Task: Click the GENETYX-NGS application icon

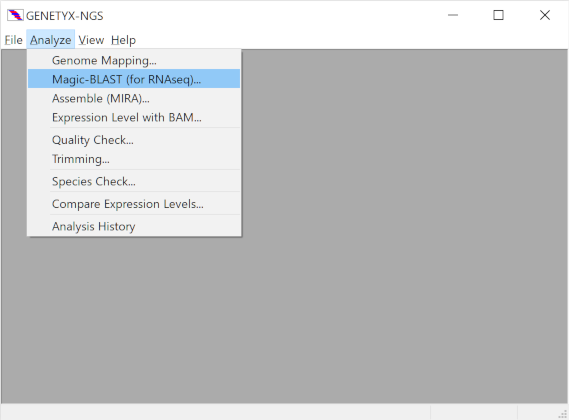Action: tap(15, 15)
